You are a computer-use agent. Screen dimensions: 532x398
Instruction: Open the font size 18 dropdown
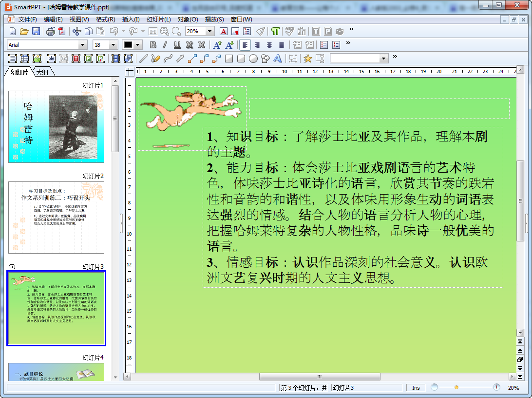pos(114,45)
